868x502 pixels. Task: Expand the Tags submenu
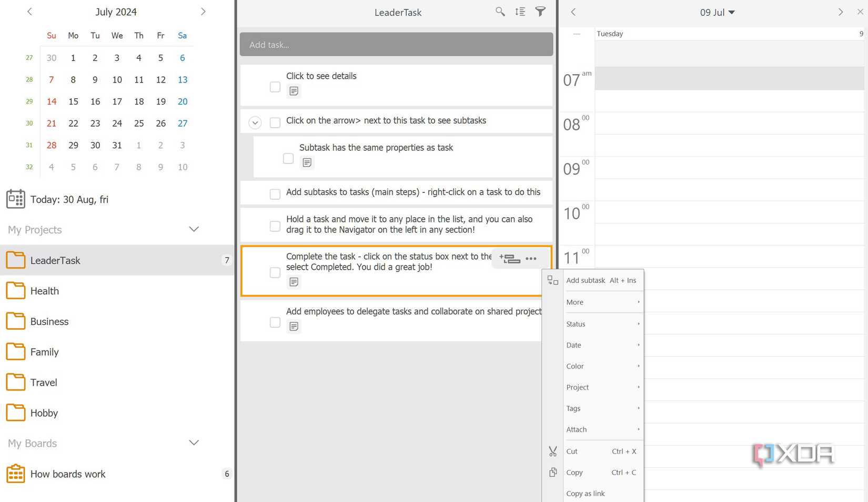(603, 408)
